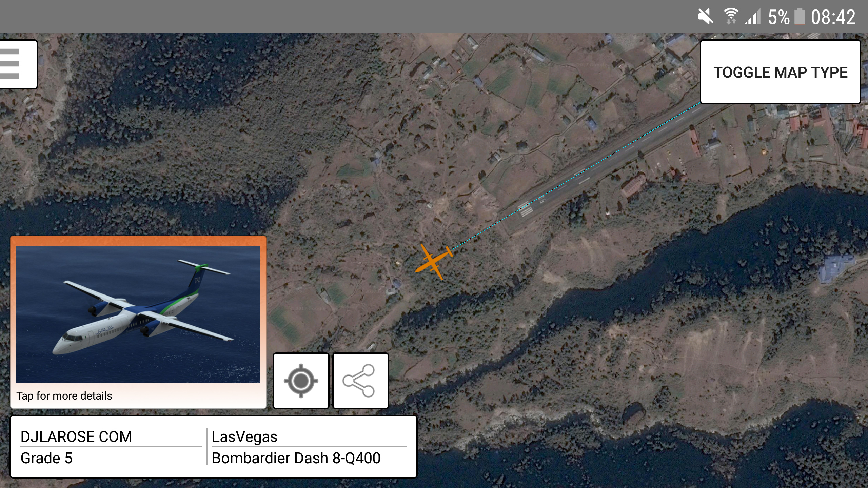Tap the battery icon in status bar
The height and width of the screenshot is (488, 868).
pos(800,17)
